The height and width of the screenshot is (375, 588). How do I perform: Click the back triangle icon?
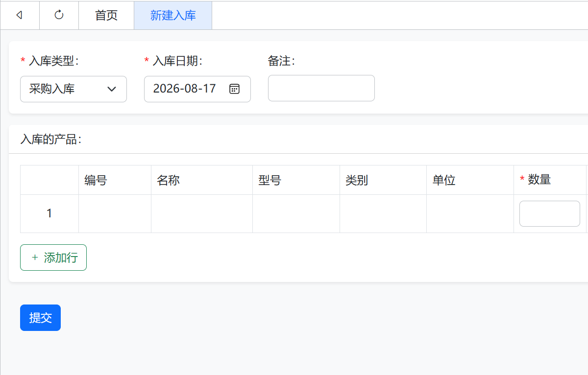[20, 15]
